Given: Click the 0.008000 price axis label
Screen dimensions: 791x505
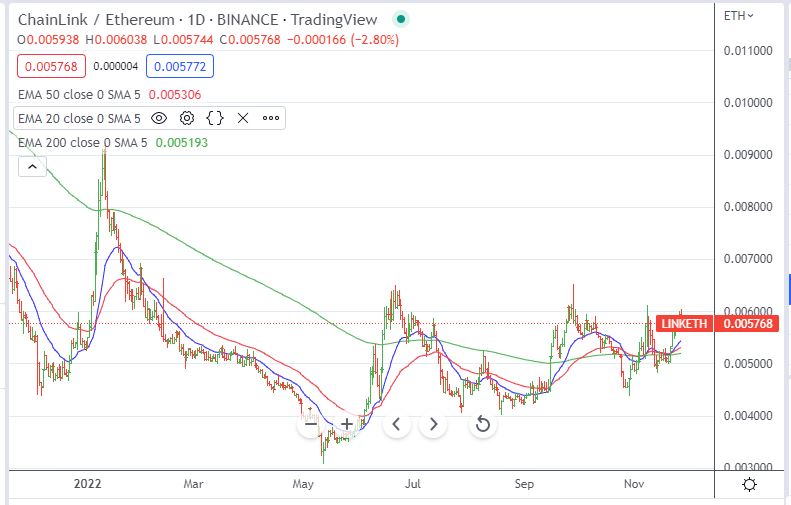Looking at the screenshot, I should pyautogui.click(x=748, y=206).
